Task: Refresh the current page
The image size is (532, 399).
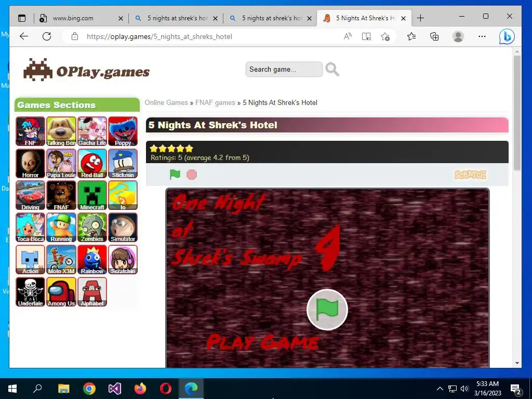Action: (x=47, y=36)
